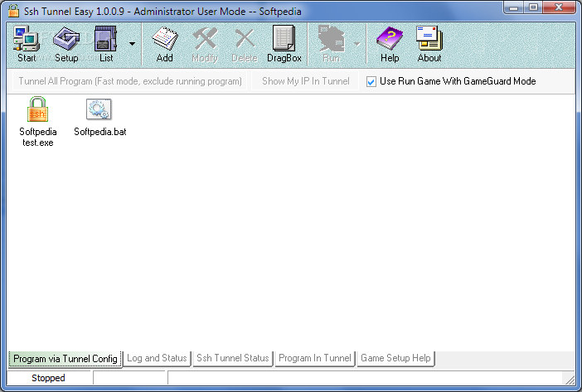Click Show My IP In Tunnel button
This screenshot has width=582, height=392.
[305, 81]
